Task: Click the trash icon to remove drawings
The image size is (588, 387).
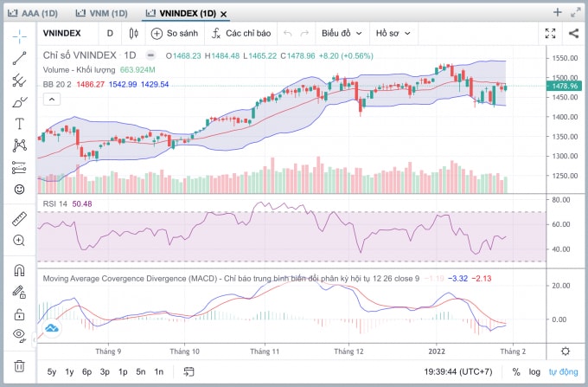Action: 20,365
